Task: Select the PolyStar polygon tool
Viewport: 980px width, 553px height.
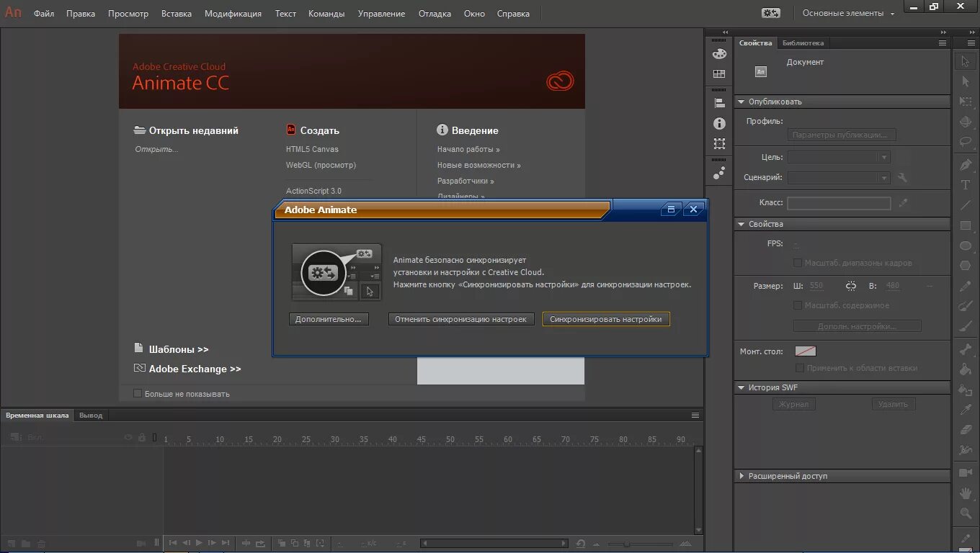Action: [966, 266]
